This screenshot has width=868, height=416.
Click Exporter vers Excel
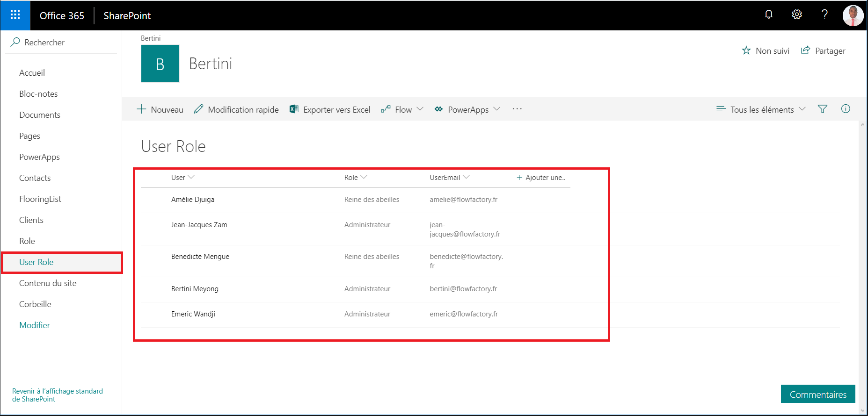click(x=330, y=109)
